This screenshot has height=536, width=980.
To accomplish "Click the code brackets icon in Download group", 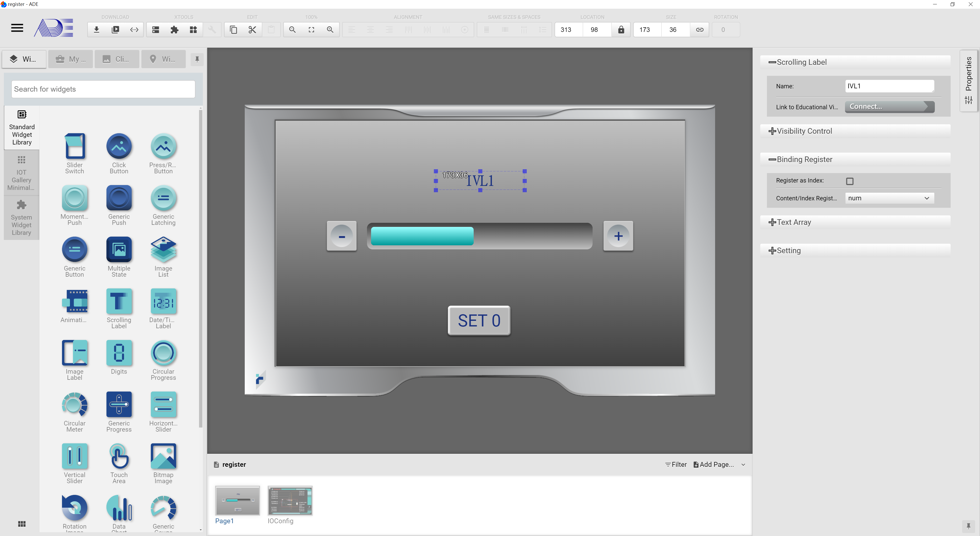I will [x=134, y=30].
